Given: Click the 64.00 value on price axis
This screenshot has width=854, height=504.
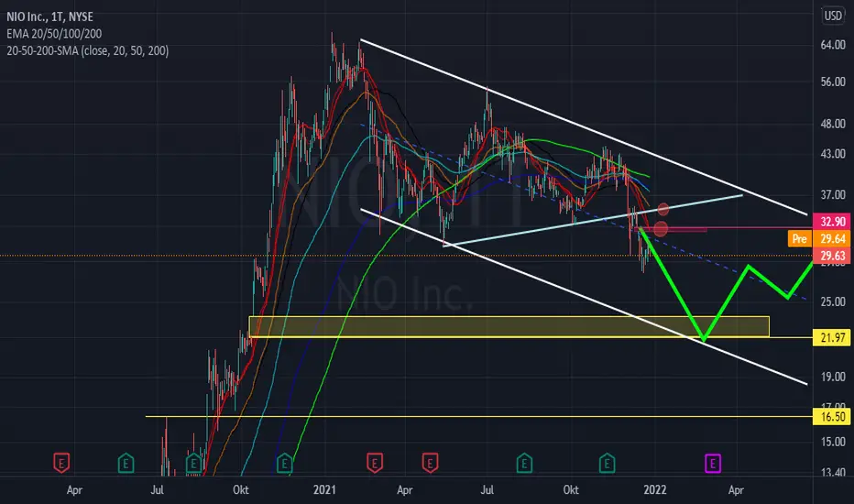Looking at the screenshot, I should click(833, 45).
